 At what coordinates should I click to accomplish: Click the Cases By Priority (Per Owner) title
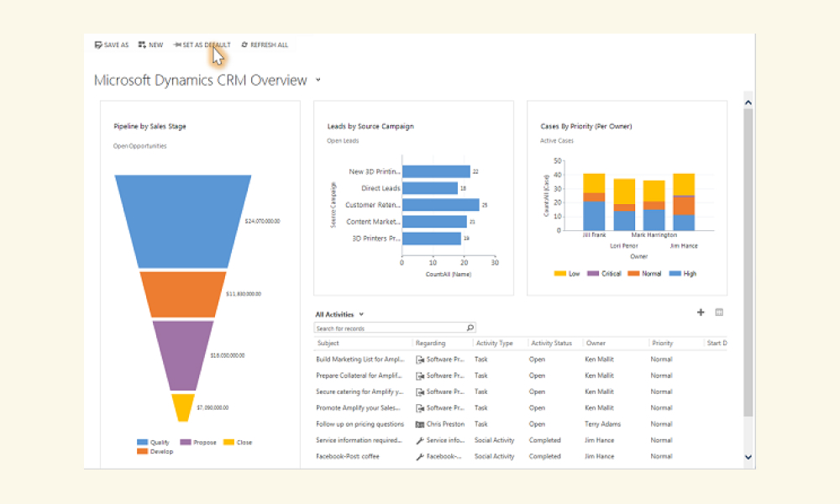coord(586,126)
